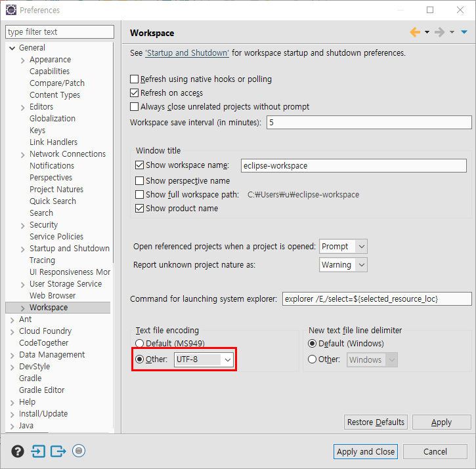Enable Show full workspace path
The image size is (476, 469).
pyautogui.click(x=139, y=194)
